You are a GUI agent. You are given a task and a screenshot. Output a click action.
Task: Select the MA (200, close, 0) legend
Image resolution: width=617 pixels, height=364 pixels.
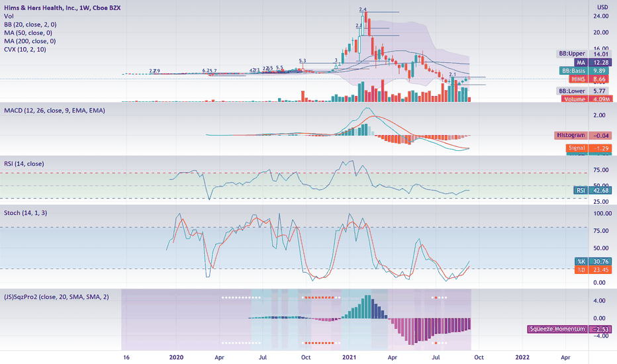tap(30, 41)
